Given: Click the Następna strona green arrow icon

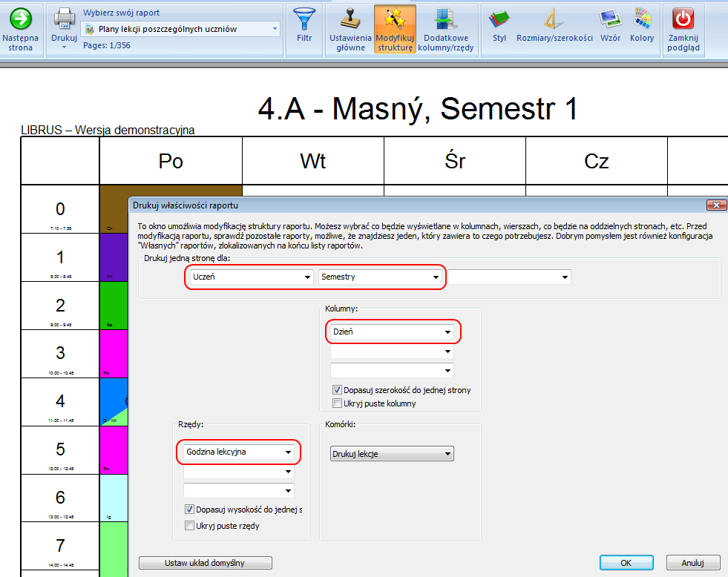Looking at the screenshot, I should (21, 19).
